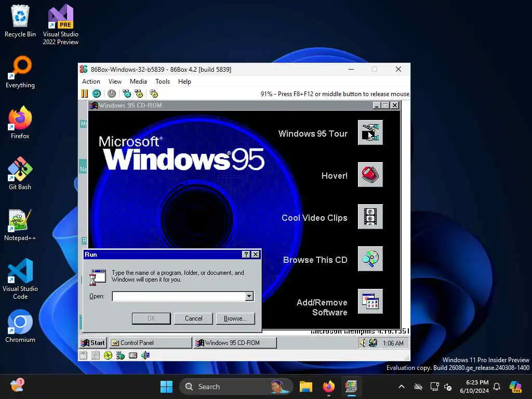Switch to Control Panel taskbar button
The height and width of the screenshot is (399, 532).
pyautogui.click(x=150, y=343)
